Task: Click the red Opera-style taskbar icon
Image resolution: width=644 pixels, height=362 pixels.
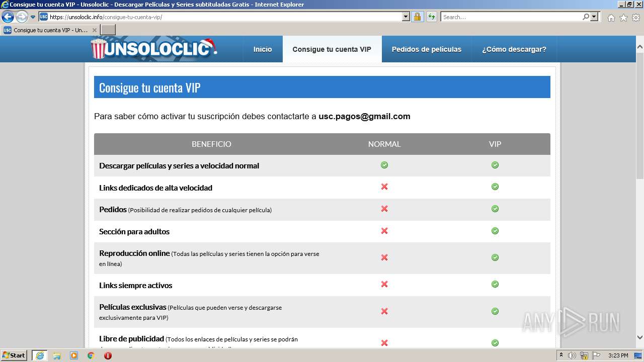Action: [108, 355]
